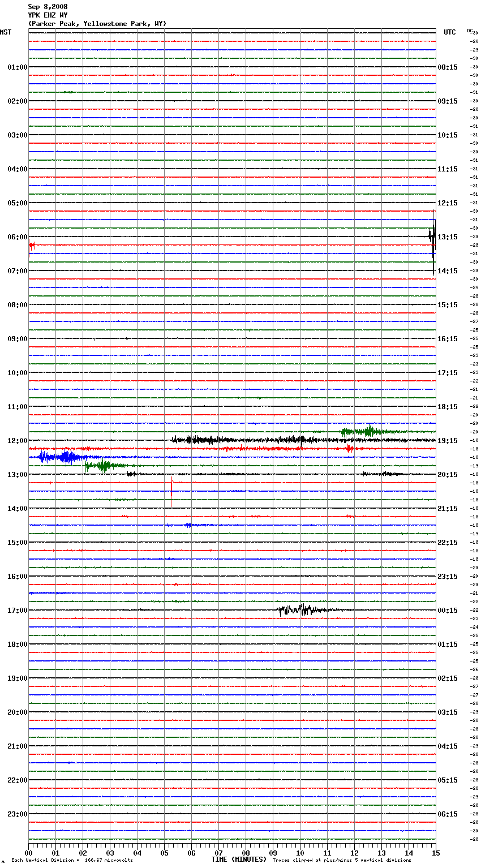Image resolution: width=481 pixels, height=868 pixels.
Task: Click the 'Each Vertical Division = 166.67 microvolts' note
Action: (x=72, y=861)
